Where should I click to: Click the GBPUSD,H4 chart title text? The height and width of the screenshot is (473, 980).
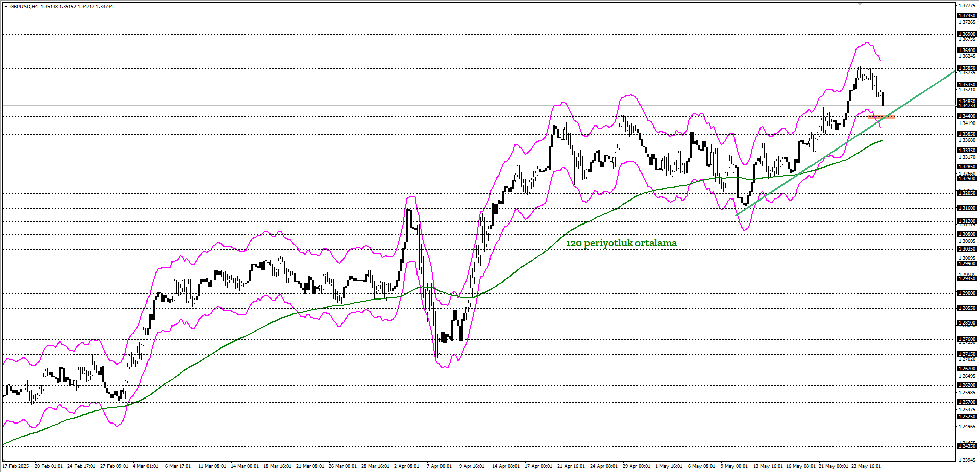pyautogui.click(x=24, y=7)
